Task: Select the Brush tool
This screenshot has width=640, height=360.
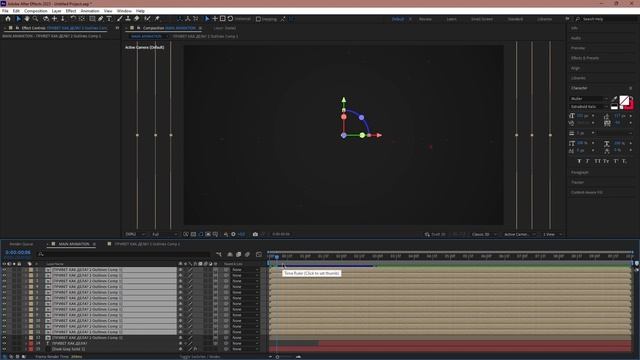Action: pos(120,19)
